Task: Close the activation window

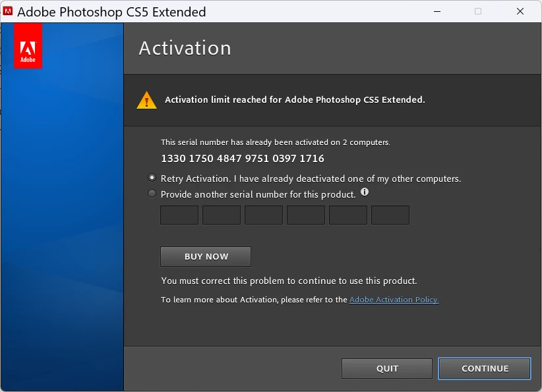Action: [520, 11]
